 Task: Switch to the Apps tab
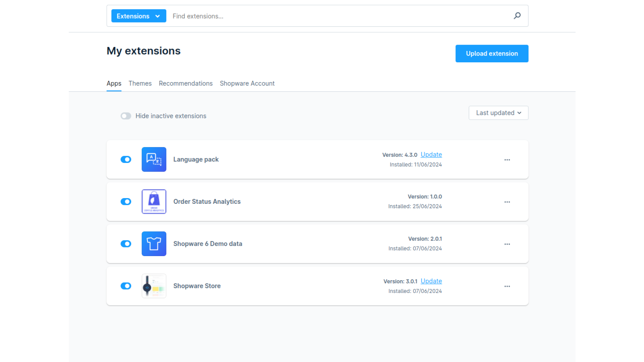(114, 83)
